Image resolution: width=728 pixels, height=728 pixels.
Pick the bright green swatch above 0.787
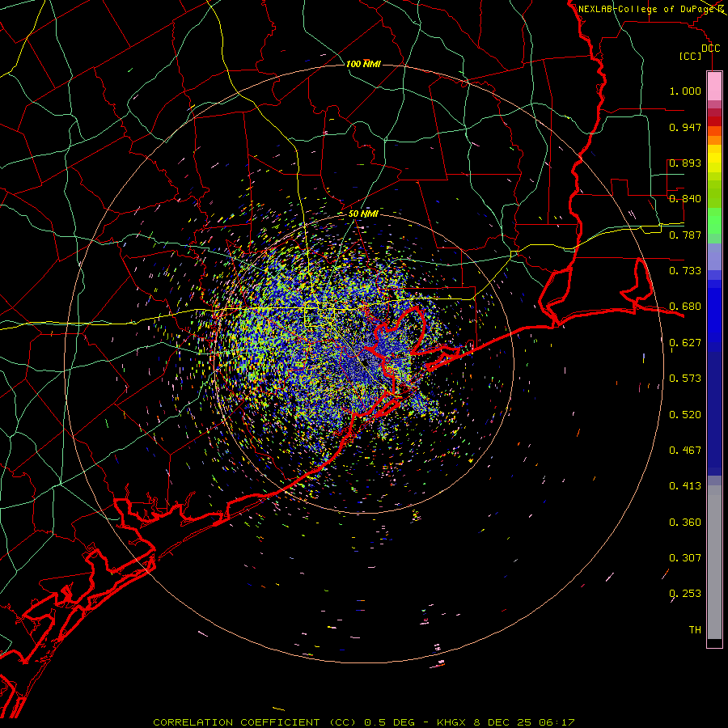pos(714,221)
